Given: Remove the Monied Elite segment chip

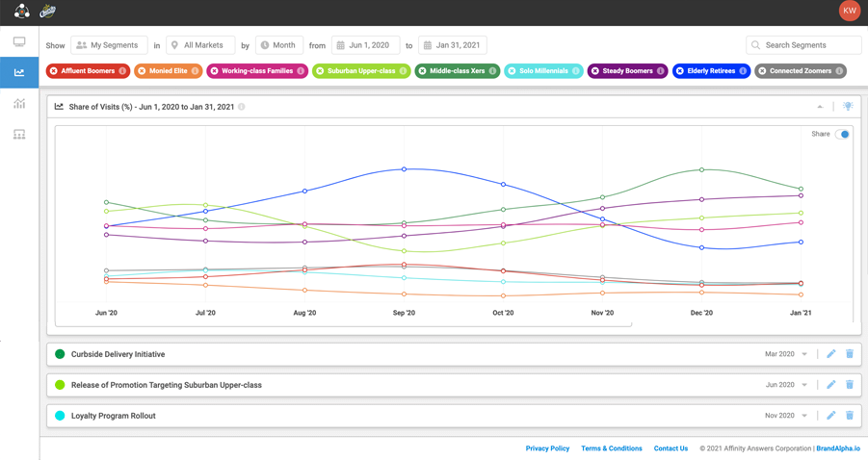Looking at the screenshot, I should pos(142,71).
